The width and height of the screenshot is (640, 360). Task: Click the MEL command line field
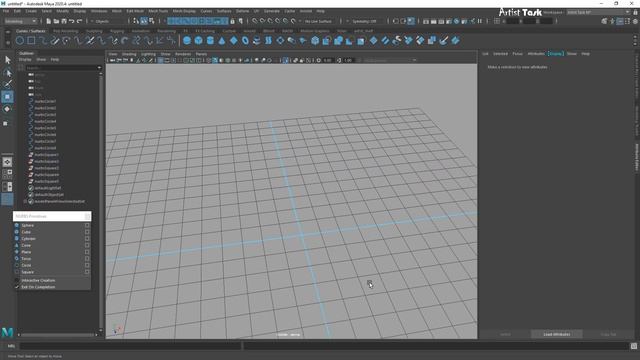[130, 346]
